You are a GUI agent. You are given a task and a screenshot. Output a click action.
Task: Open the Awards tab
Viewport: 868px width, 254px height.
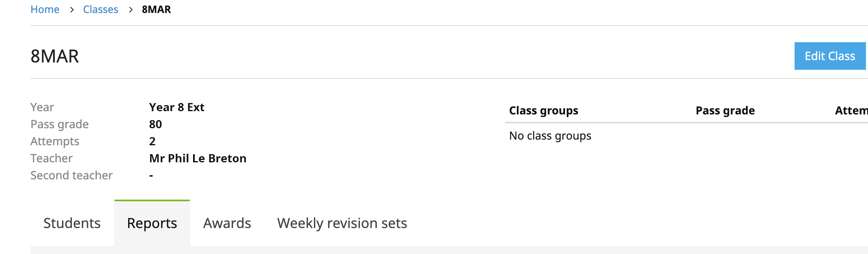(227, 223)
